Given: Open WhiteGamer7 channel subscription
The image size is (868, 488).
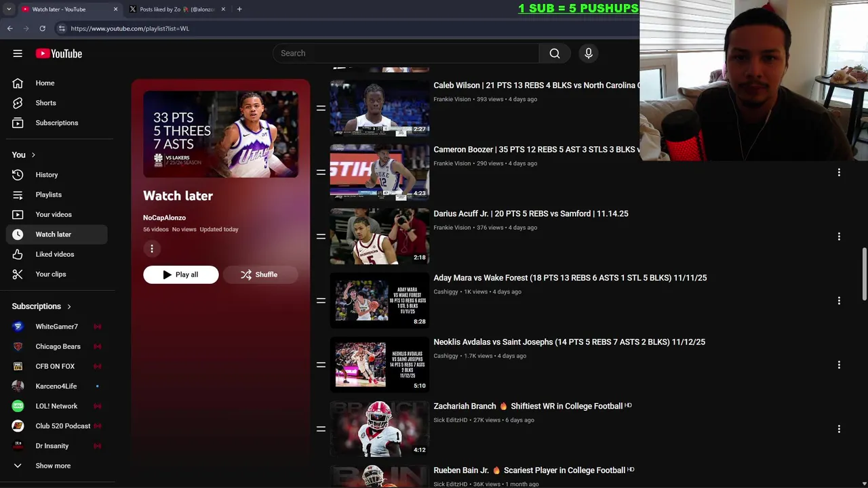Looking at the screenshot, I should click(57, 327).
